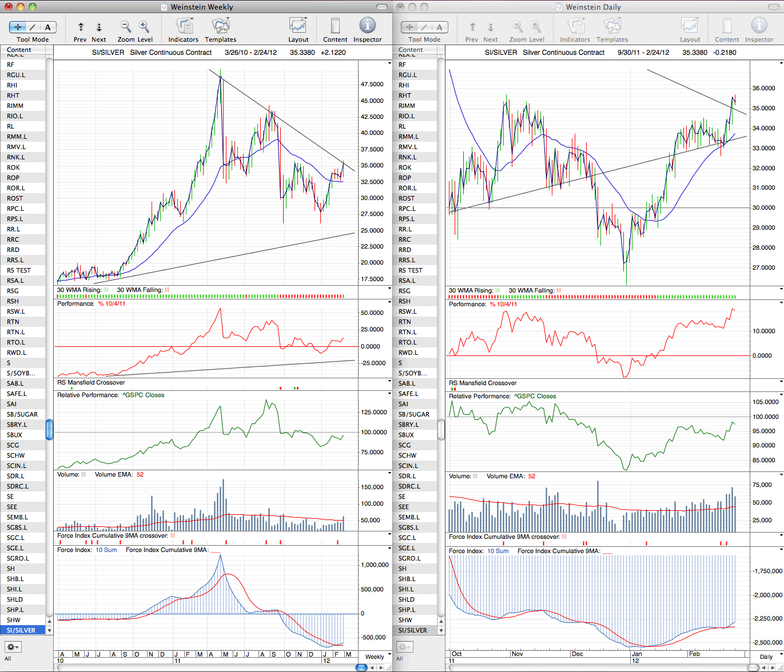The width and height of the screenshot is (784, 672).
Task: Select RS TEST in the Weekly symbol list
Action: pos(19,270)
